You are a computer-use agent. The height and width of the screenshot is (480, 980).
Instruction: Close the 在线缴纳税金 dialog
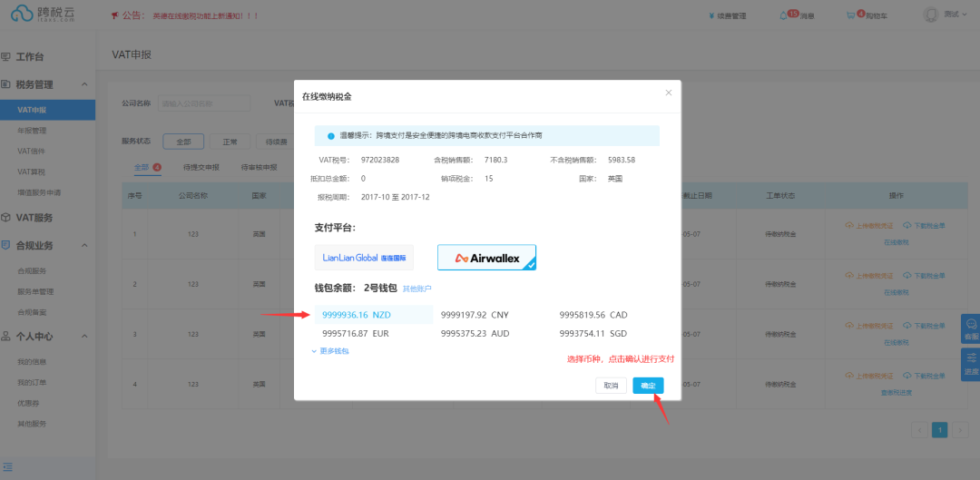668,93
